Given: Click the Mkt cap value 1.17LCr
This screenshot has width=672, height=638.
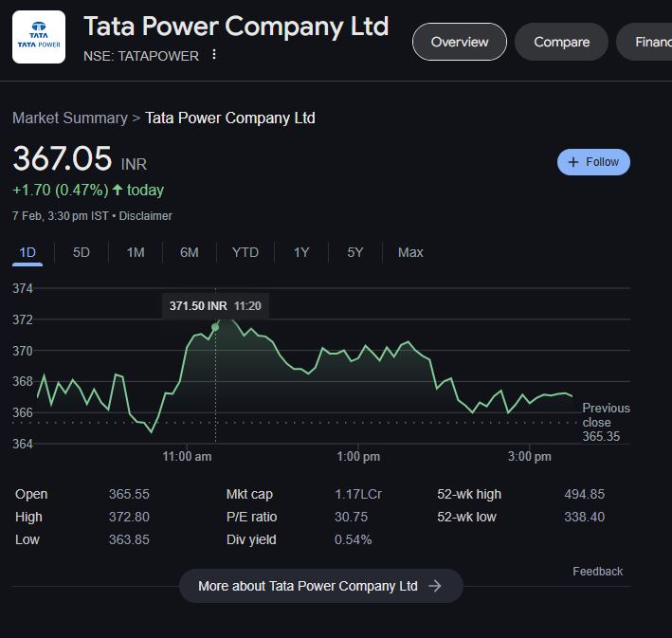Looking at the screenshot, I should click(358, 494).
